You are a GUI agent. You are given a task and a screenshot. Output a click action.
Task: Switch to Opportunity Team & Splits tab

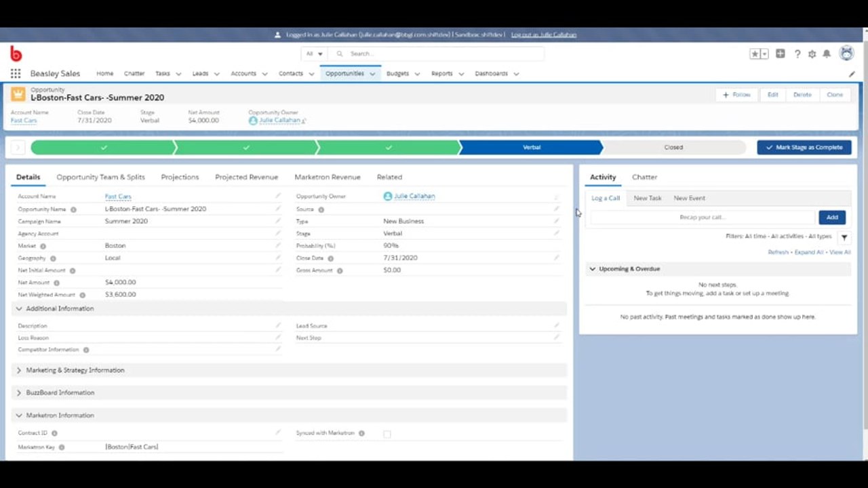(x=100, y=177)
